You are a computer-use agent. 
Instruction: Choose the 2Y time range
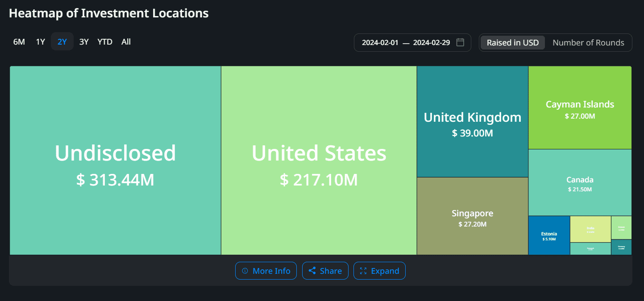62,42
